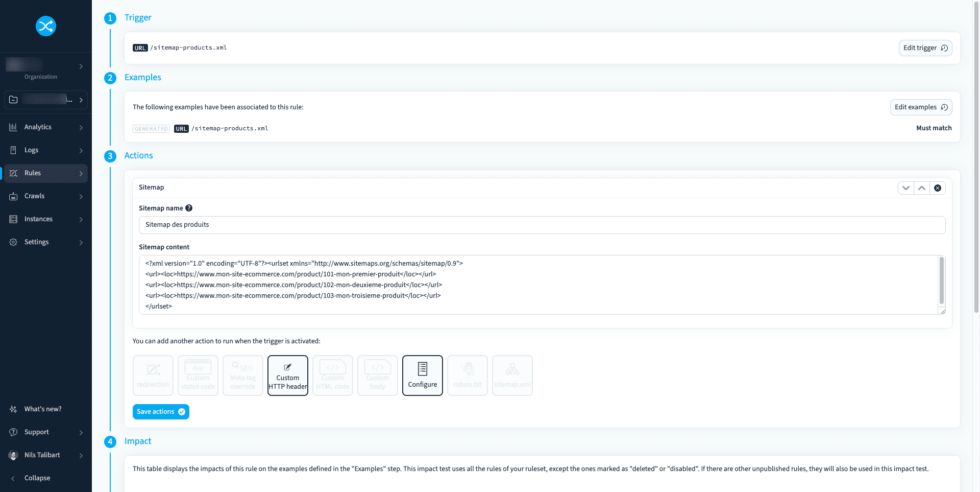Click the textarea resize handle
The width and height of the screenshot is (980, 492).
(942, 312)
